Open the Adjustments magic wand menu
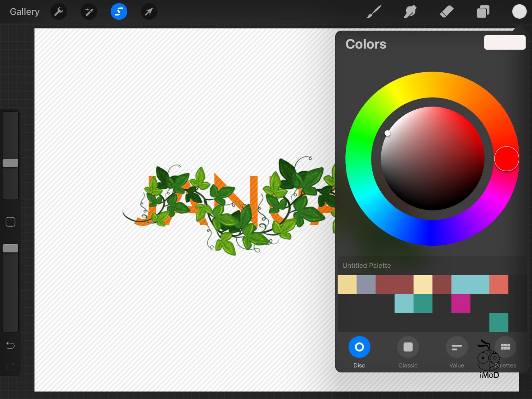This screenshot has width=532, height=399. click(89, 12)
